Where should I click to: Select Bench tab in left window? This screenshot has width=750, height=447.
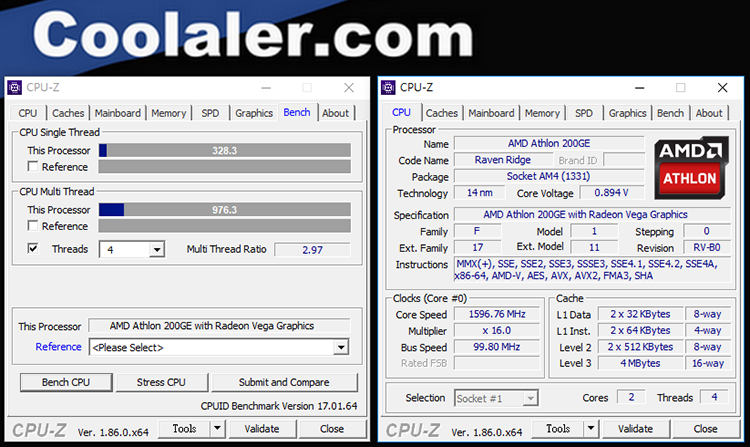(297, 112)
